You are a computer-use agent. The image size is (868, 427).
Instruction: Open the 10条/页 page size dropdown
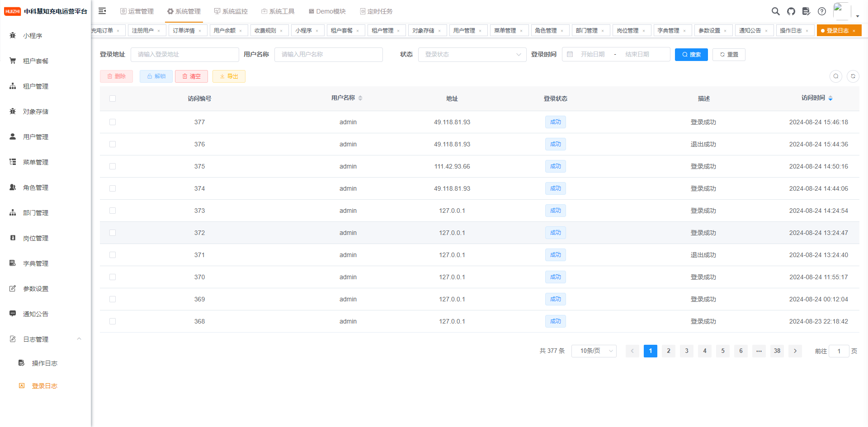point(594,351)
